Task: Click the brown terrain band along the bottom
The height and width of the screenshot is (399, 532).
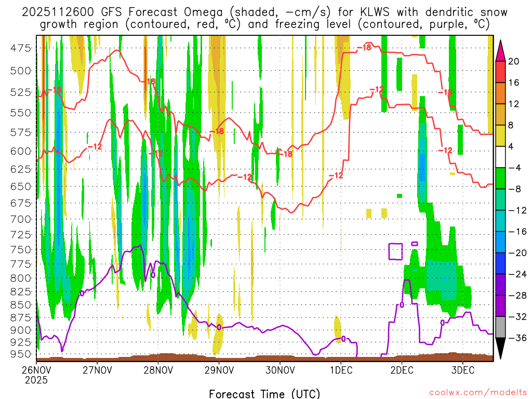Action: [264, 357]
